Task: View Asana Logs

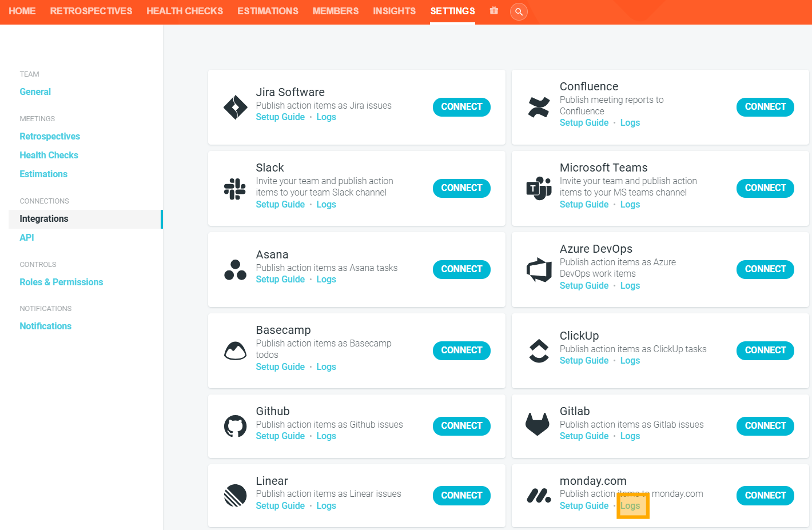Action: pos(326,280)
